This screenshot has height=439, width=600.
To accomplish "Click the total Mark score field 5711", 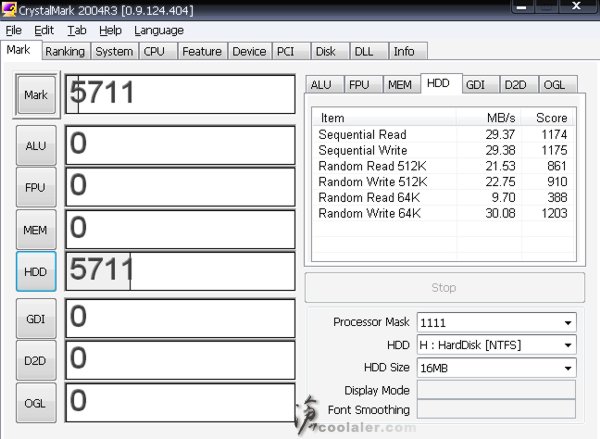I will click(x=181, y=94).
